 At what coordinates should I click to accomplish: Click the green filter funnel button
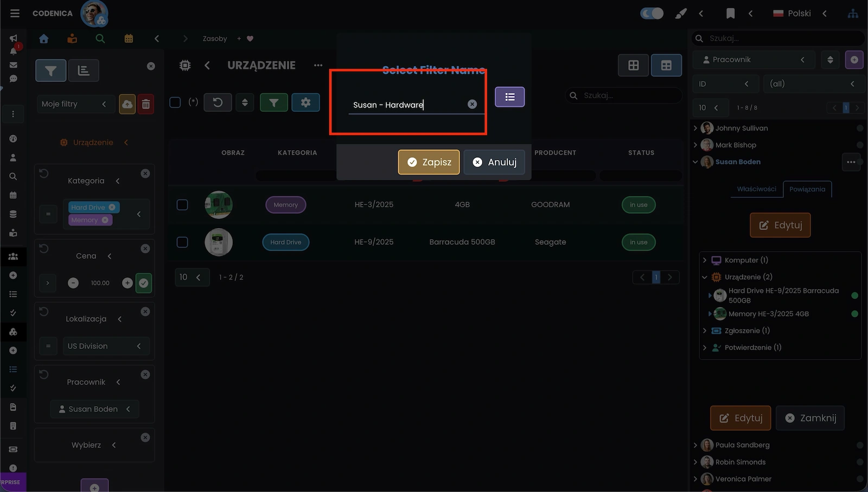coord(273,103)
